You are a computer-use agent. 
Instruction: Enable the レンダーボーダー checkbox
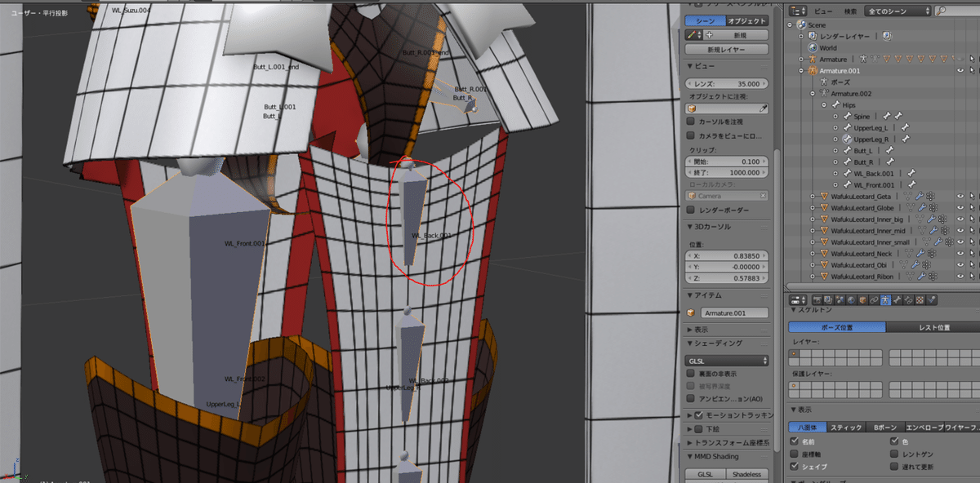click(691, 210)
